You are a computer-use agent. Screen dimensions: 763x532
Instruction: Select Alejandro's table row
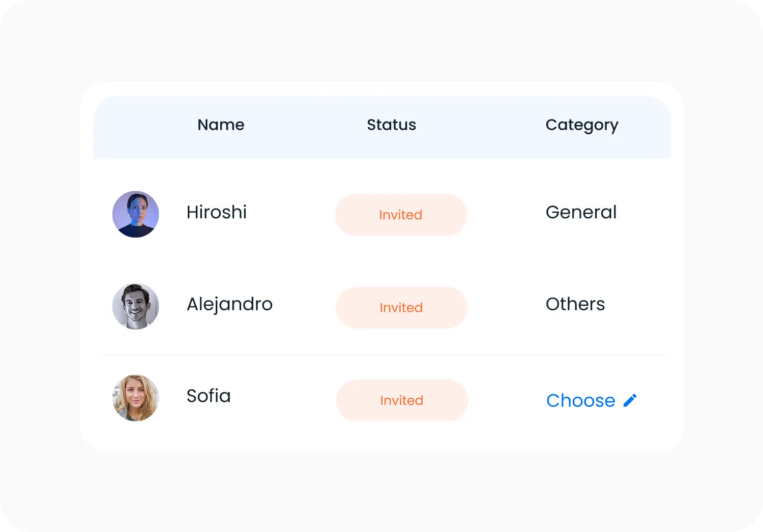tap(382, 306)
